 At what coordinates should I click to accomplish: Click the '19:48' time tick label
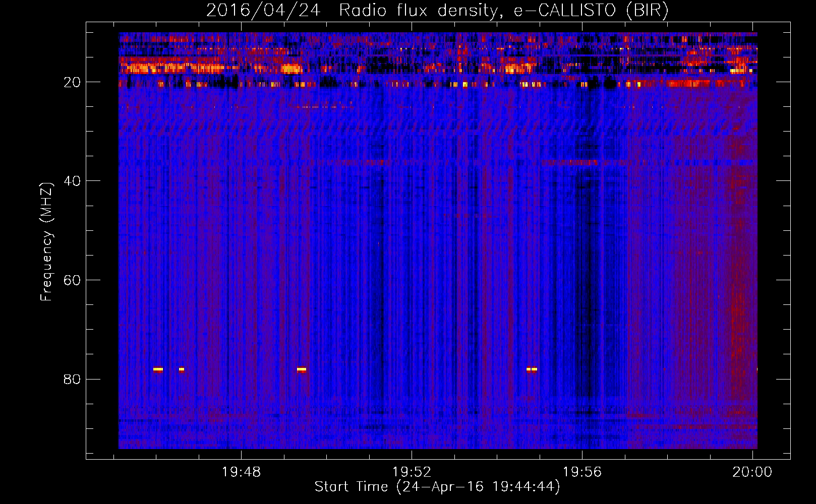click(x=242, y=472)
